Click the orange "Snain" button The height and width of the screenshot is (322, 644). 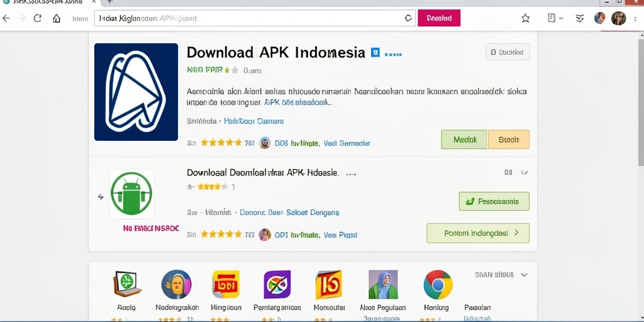pyautogui.click(x=509, y=140)
